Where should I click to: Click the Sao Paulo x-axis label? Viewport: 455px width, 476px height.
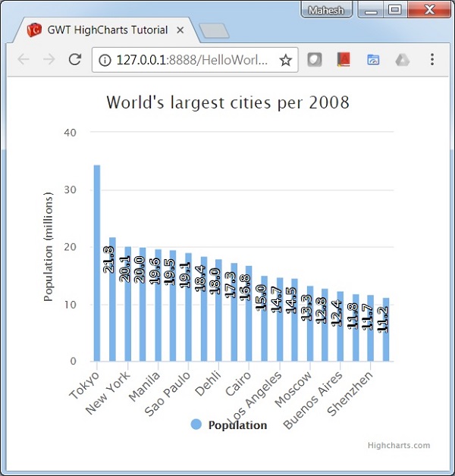(167, 393)
